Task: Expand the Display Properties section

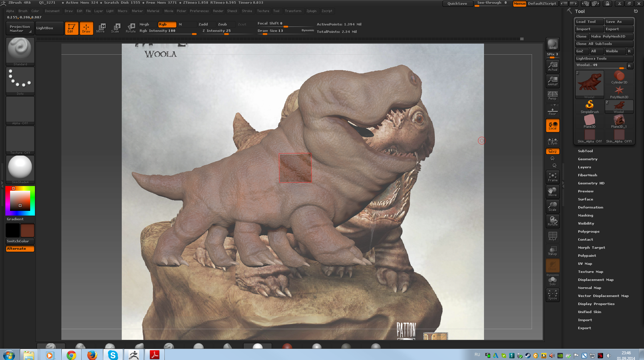Action: coord(596,304)
